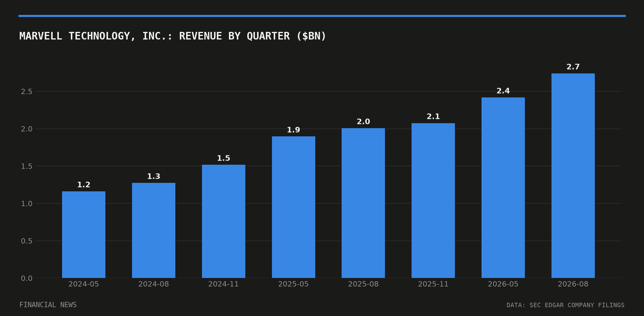
Task: Select the 2026-08 revenue bar
Action: [573, 176]
